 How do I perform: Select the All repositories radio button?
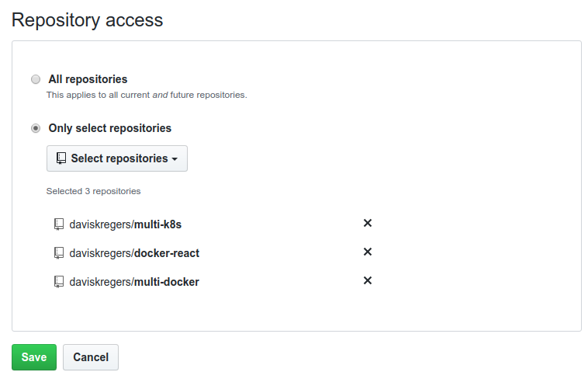pos(36,79)
